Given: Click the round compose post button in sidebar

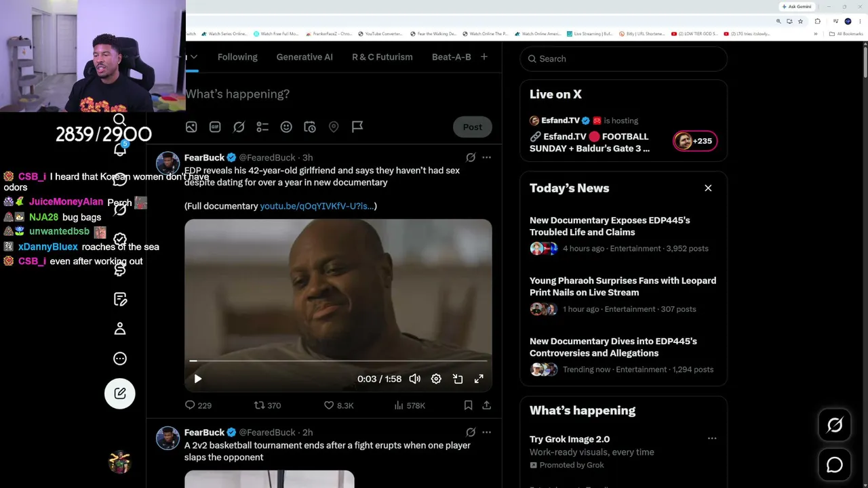Looking at the screenshot, I should point(120,393).
